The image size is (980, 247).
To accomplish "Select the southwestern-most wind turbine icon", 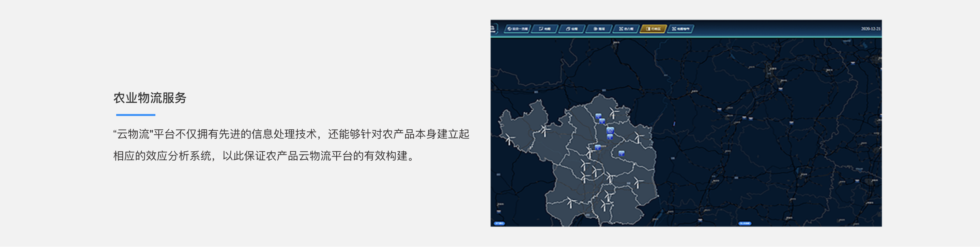I will coord(569,202).
